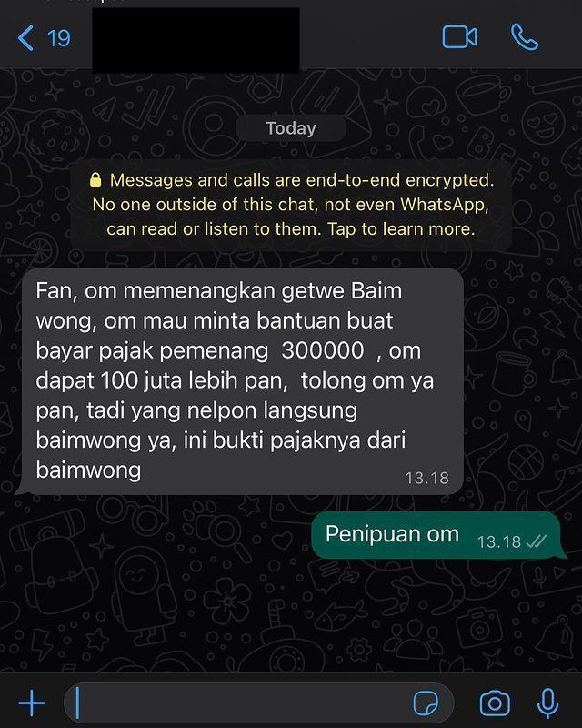The height and width of the screenshot is (728, 582).
Task: Start a video call with this contact
Action: coord(459,37)
